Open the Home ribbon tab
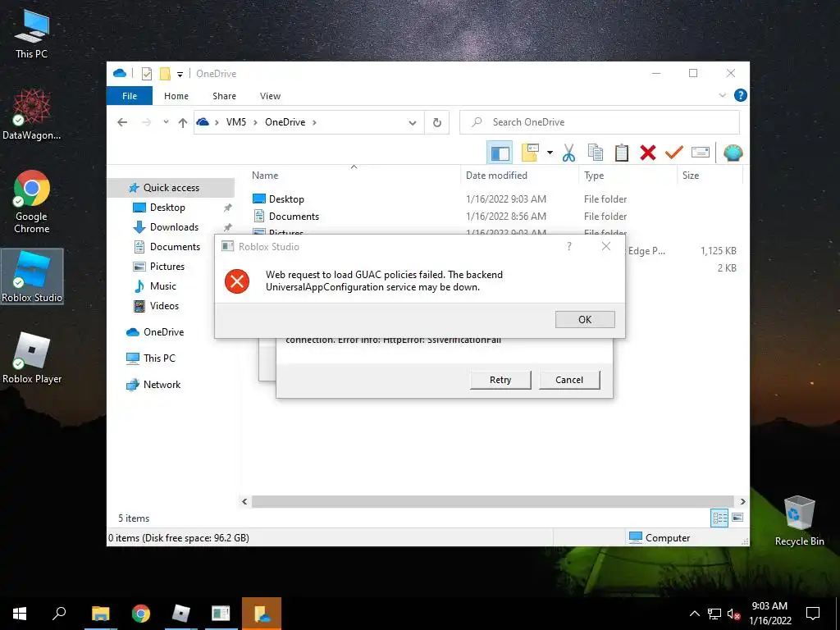840x630 pixels. point(176,96)
